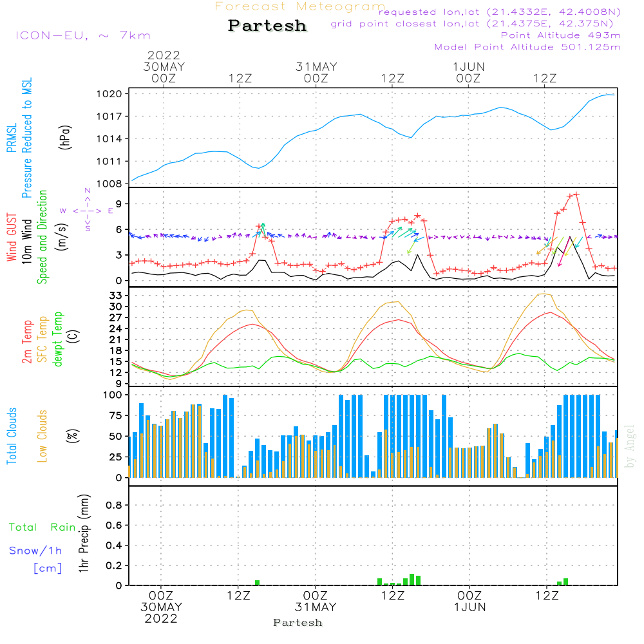Click the (m/s) unit label
The width and height of the screenshot is (644, 644).
pyautogui.click(x=62, y=237)
